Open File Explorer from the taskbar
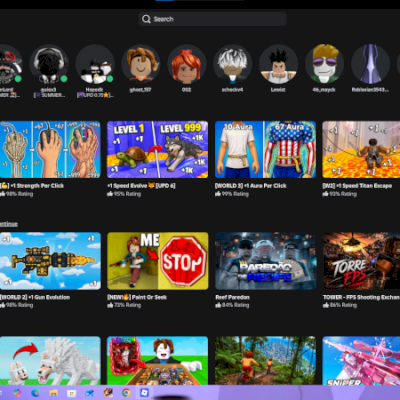Screen dimensions: 400x400 54,393
